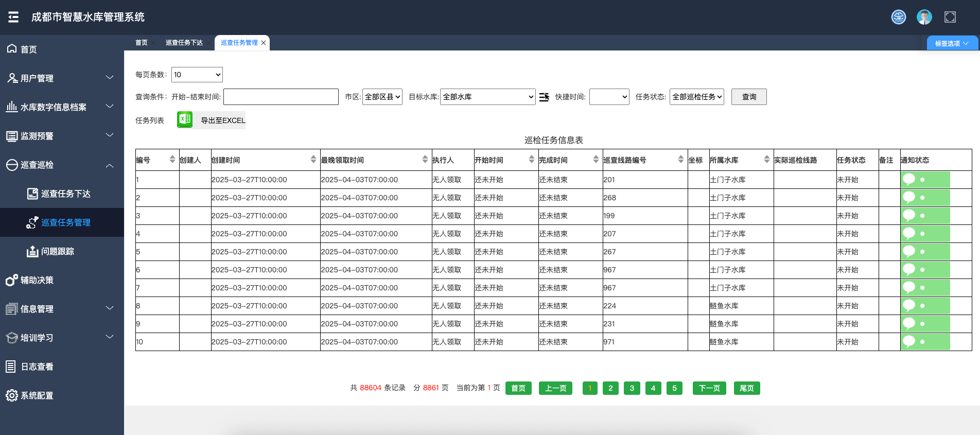Screen dimensions: 980x435
Task: Click the 首页 home icon in sidebar
Action: [x=12, y=49]
